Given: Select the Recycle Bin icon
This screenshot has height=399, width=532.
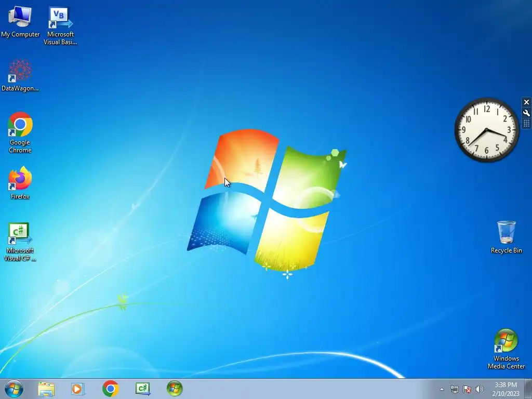Looking at the screenshot, I should 506,237.
